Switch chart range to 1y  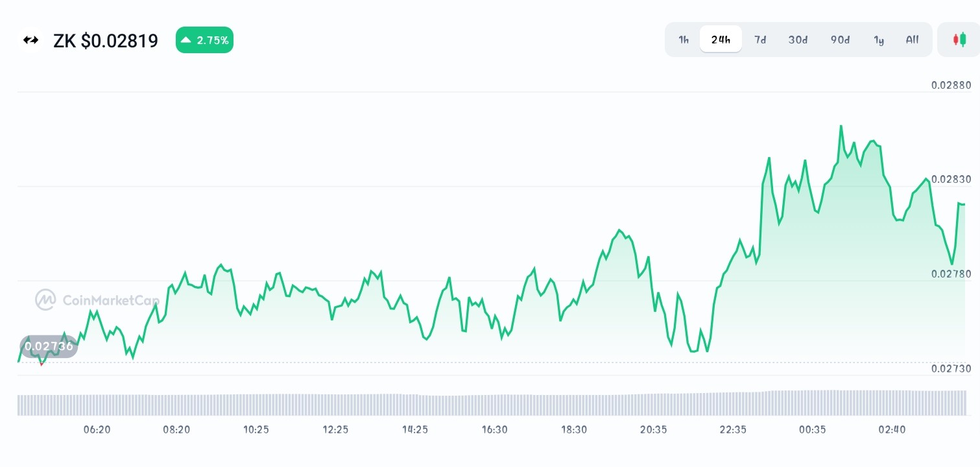click(879, 40)
